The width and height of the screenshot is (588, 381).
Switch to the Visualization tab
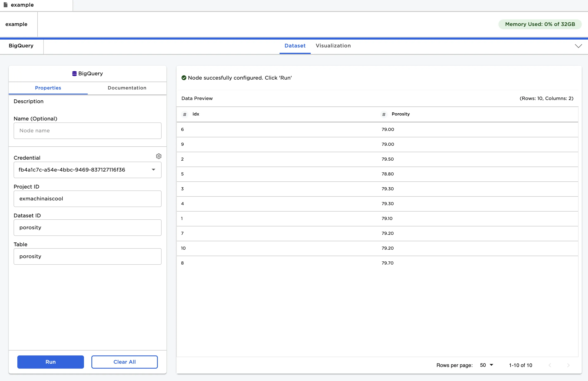tap(333, 46)
